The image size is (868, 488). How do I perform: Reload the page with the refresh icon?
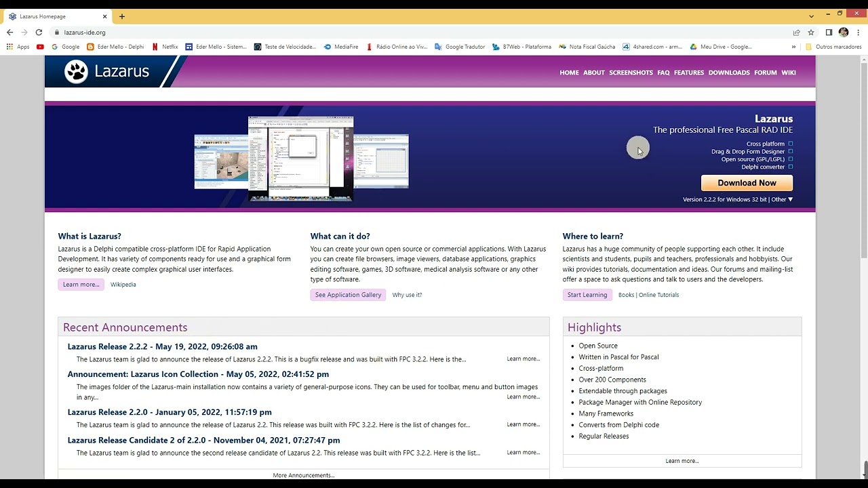[x=39, y=33]
